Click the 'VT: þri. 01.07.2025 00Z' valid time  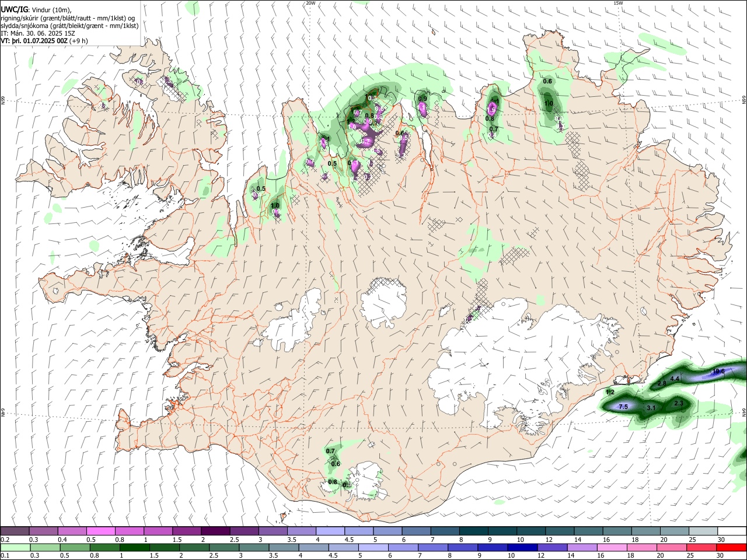(34, 41)
